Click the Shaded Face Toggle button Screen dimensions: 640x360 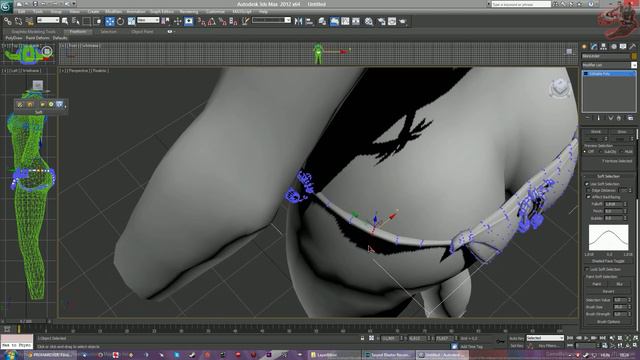click(x=608, y=261)
